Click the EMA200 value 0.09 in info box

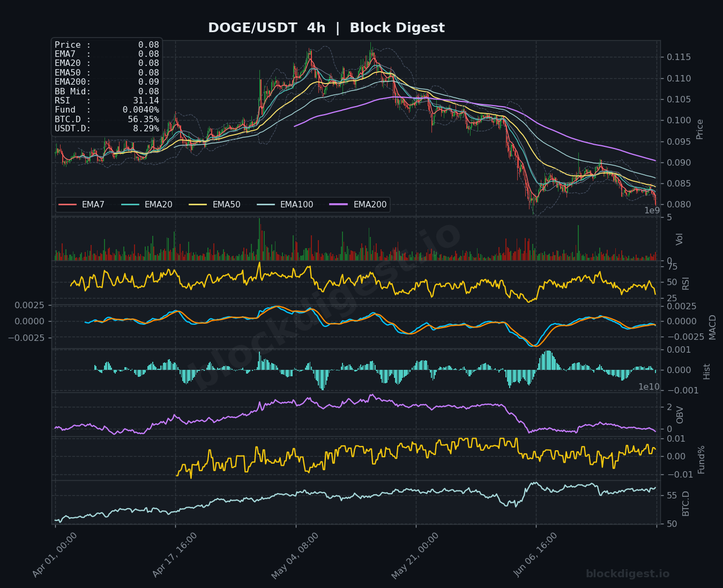pyautogui.click(x=148, y=82)
